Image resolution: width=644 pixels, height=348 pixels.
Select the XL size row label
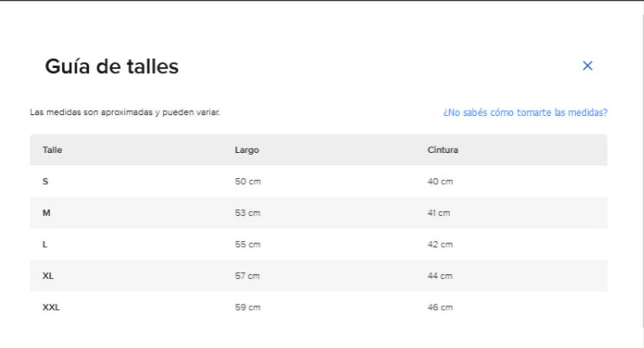point(49,276)
